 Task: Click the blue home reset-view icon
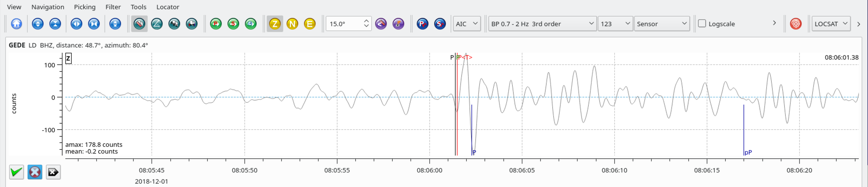click(x=16, y=24)
